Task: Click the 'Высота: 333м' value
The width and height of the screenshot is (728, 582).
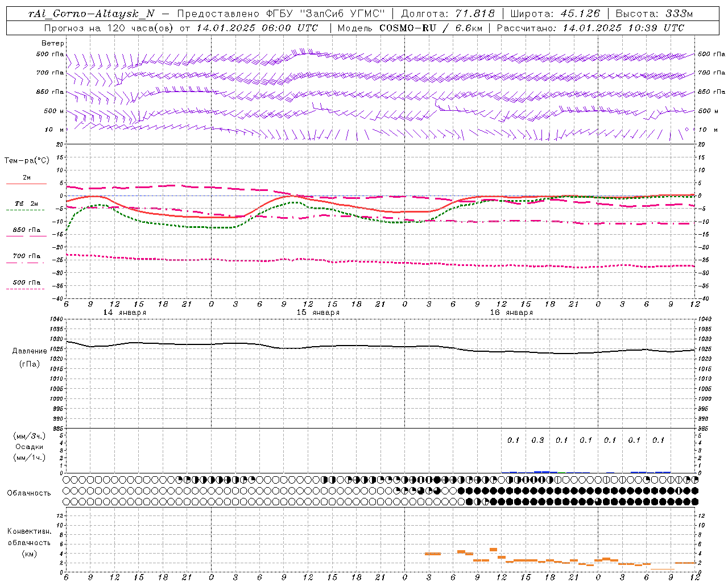Action: (655, 14)
